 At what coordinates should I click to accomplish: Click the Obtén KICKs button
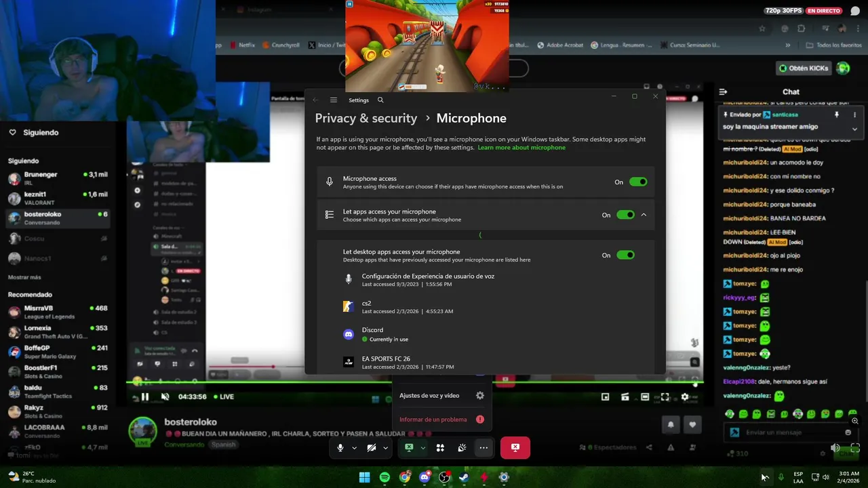coord(804,68)
